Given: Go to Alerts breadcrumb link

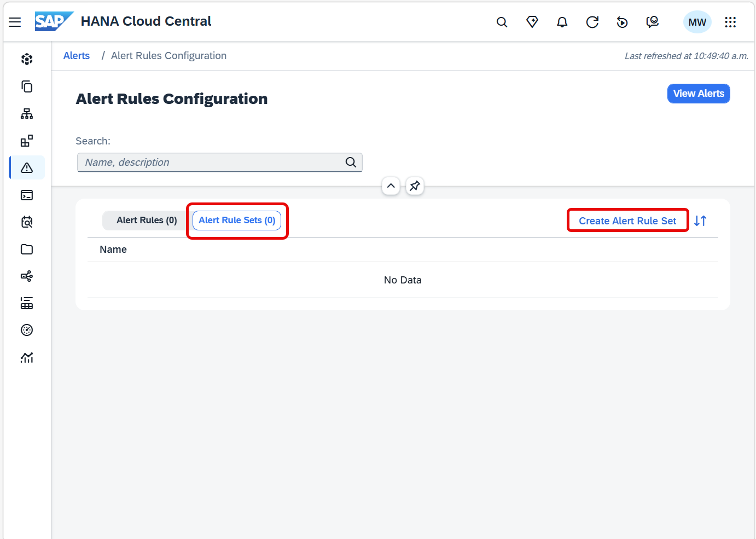Looking at the screenshot, I should click(77, 55).
